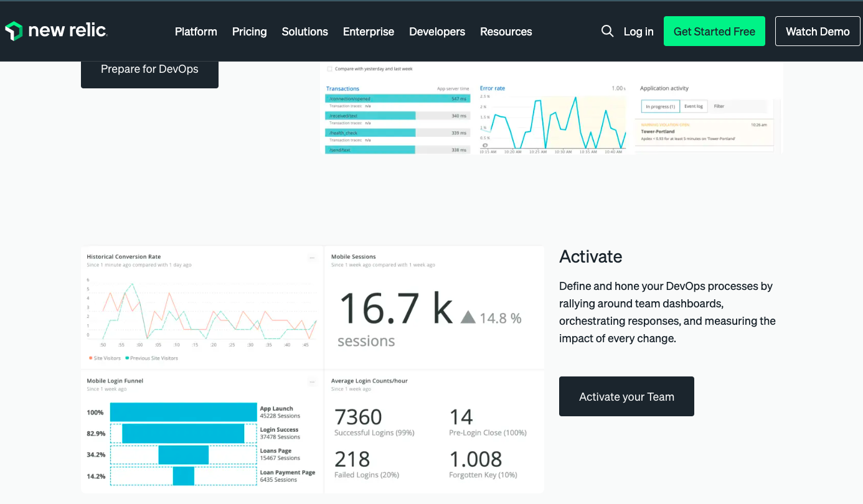Click the 1.008 Forgotten Key value
The width and height of the screenshot is (863, 504).
476,459
